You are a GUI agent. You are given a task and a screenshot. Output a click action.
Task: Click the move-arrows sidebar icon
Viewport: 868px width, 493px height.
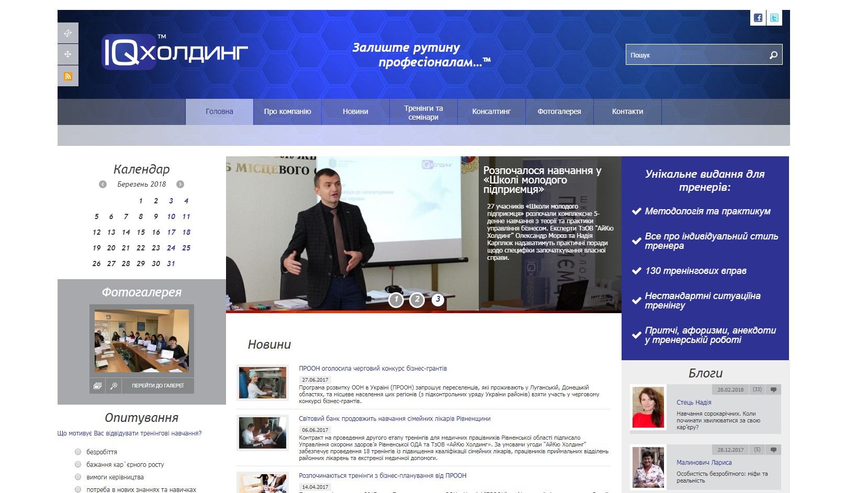pos(68,54)
